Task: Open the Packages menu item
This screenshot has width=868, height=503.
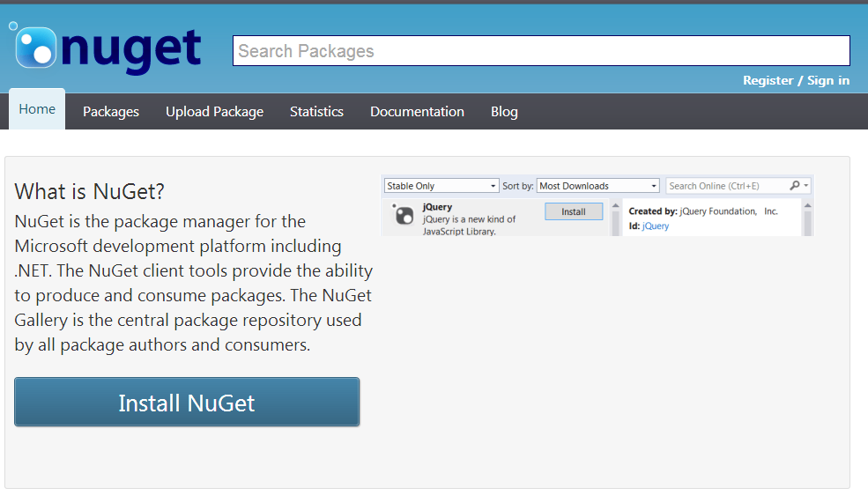Action: coord(111,112)
